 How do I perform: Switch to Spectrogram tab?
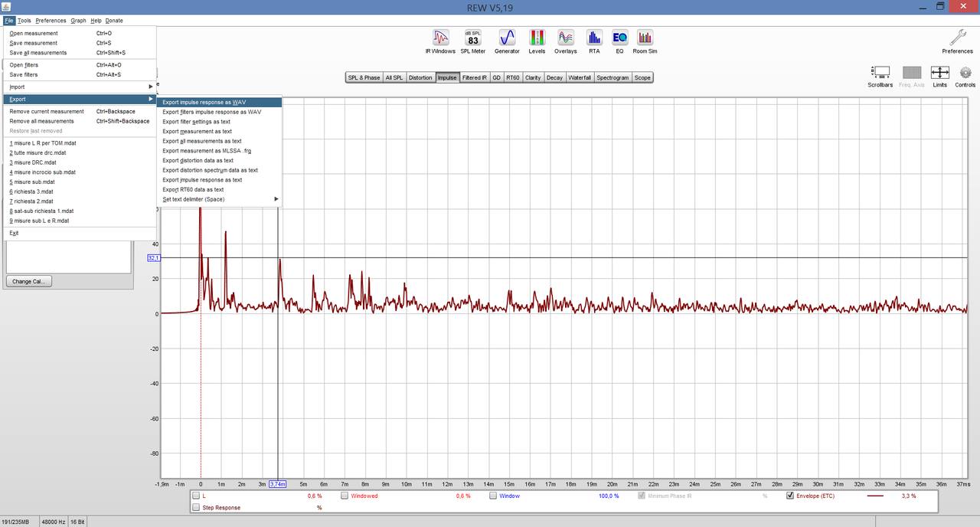(612, 77)
